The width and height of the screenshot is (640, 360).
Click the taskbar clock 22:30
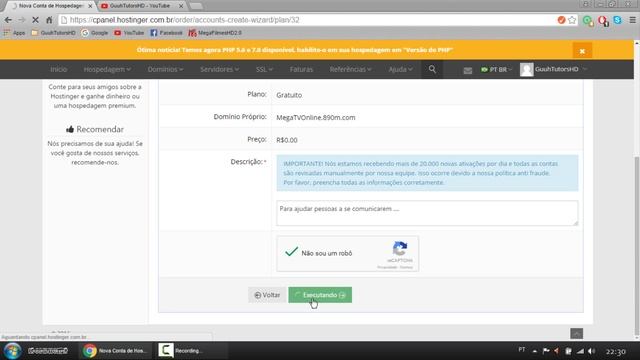click(616, 351)
